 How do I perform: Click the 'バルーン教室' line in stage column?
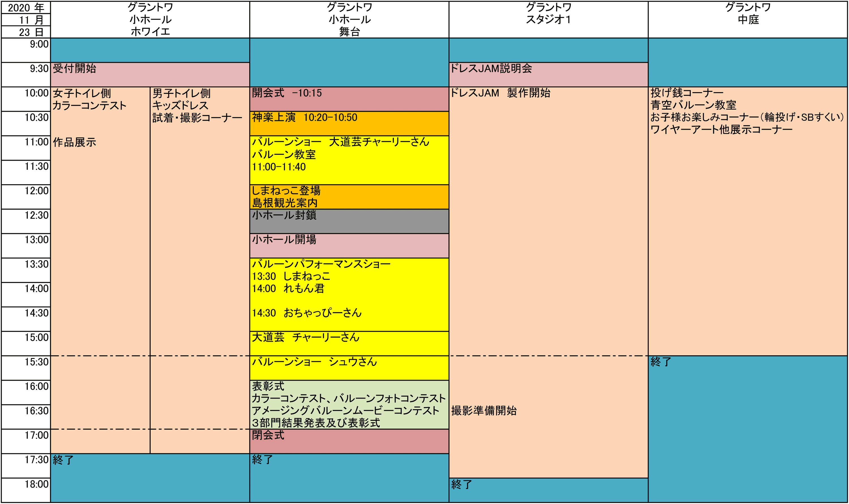click(x=284, y=154)
